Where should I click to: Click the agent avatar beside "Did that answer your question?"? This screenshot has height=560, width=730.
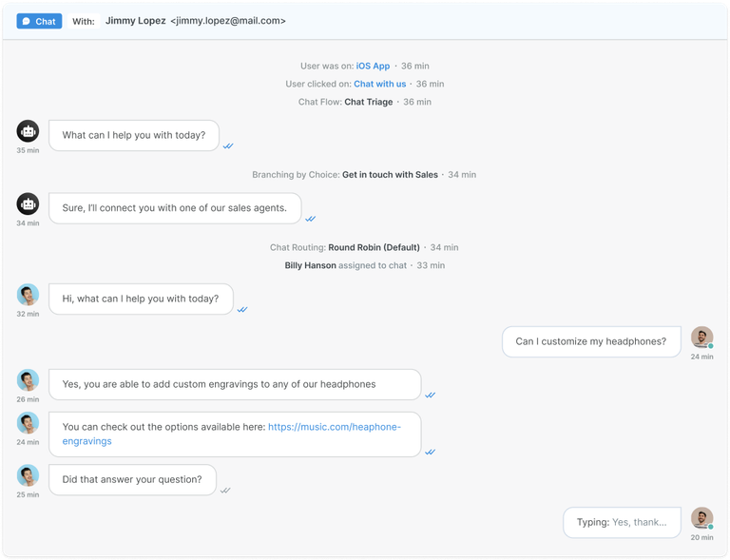pyautogui.click(x=28, y=475)
